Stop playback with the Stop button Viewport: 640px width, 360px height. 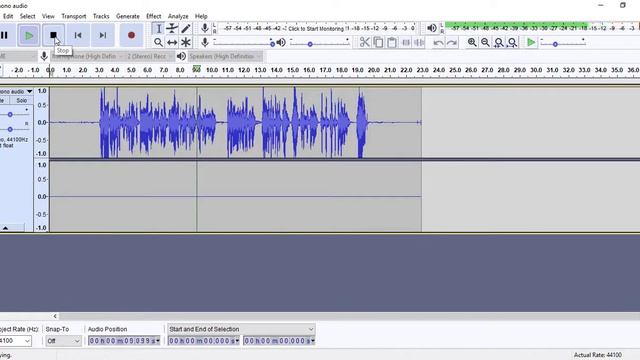pos(53,35)
